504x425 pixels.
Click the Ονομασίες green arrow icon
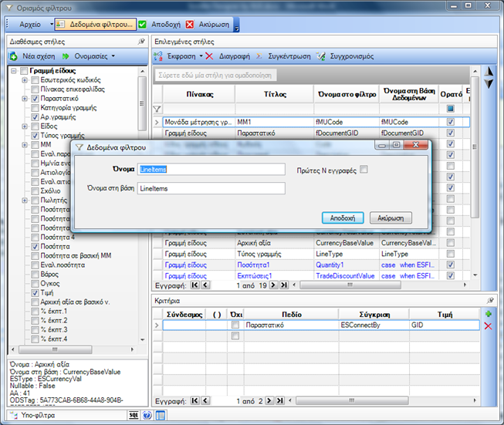66,56
